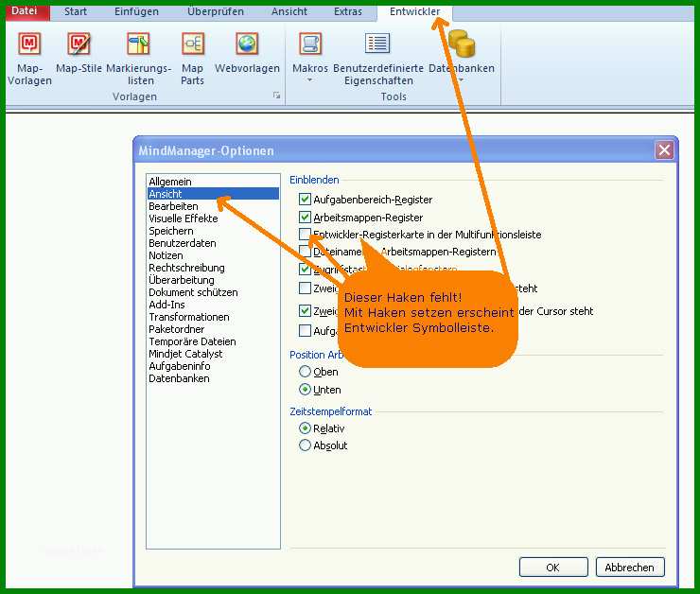Select Rechtschreibung category
This screenshot has height=594, width=700.
point(214,268)
